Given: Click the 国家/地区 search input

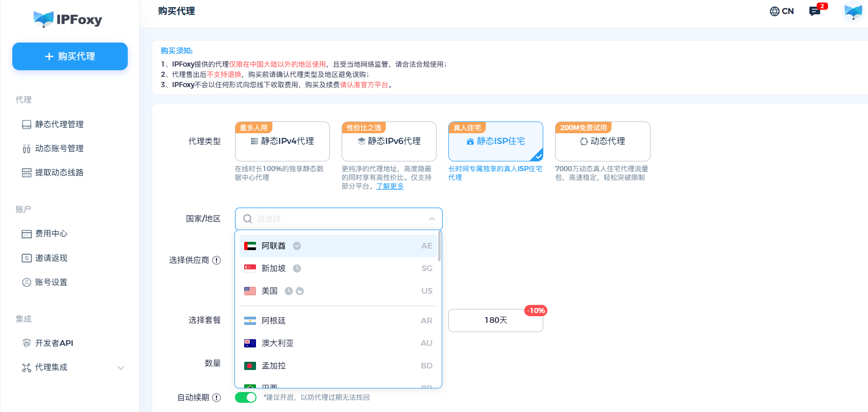Looking at the screenshot, I should click(x=339, y=219).
